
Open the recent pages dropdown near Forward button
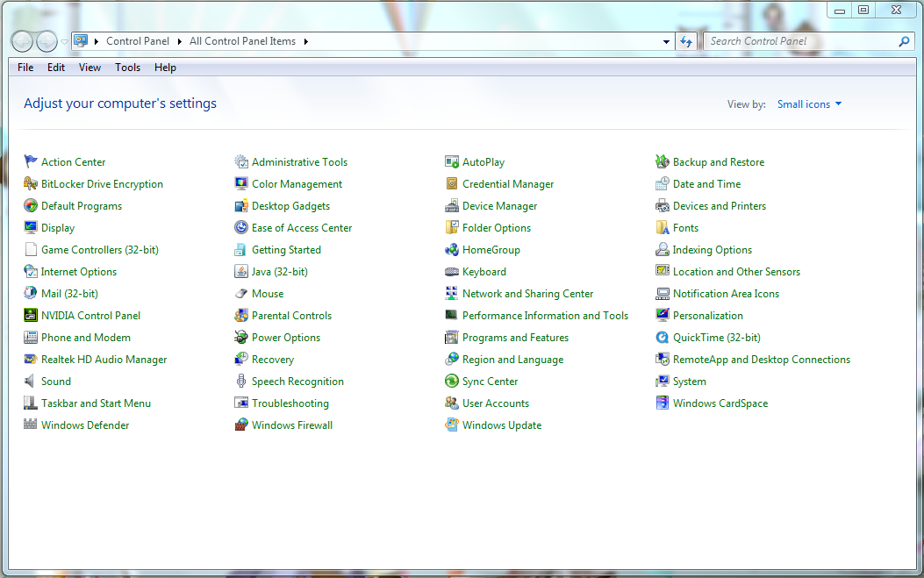(64, 42)
